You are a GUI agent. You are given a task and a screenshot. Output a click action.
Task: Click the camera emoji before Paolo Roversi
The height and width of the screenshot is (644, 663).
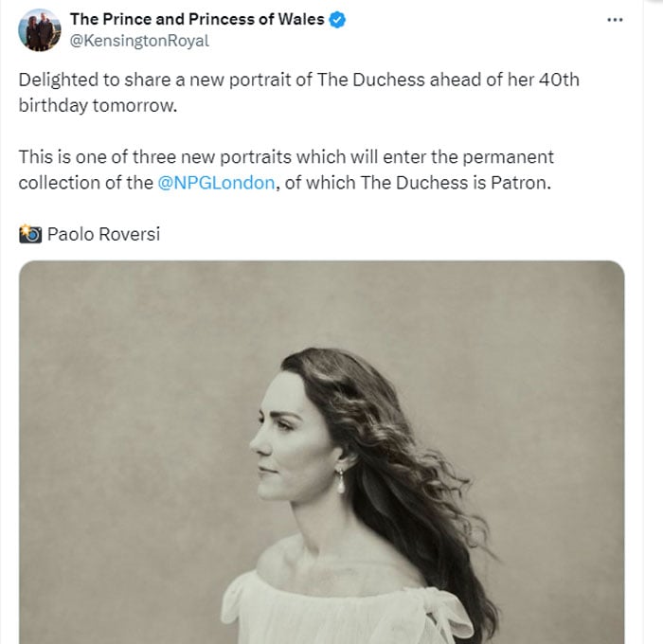click(x=29, y=234)
